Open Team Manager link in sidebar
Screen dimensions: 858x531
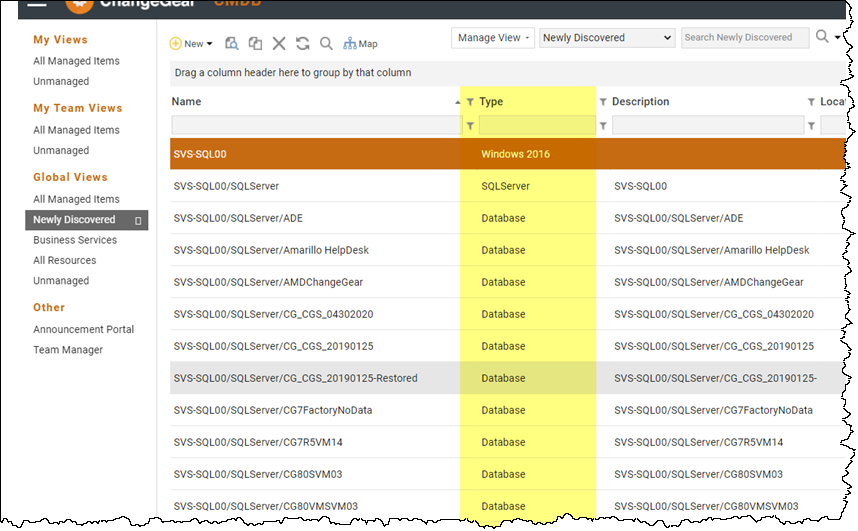pos(68,350)
